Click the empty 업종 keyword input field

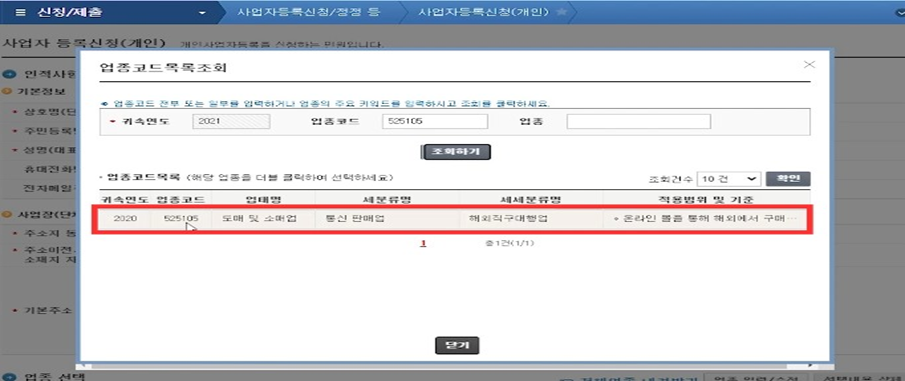(638, 122)
